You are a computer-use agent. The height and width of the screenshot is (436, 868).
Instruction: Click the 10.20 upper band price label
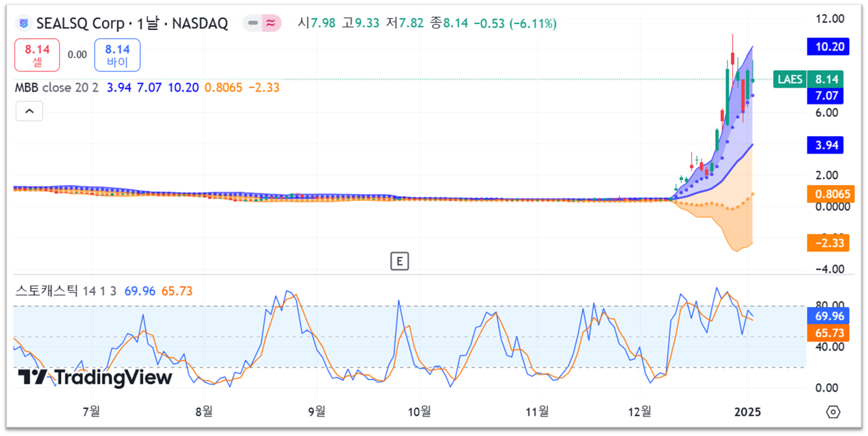pyautogui.click(x=829, y=47)
